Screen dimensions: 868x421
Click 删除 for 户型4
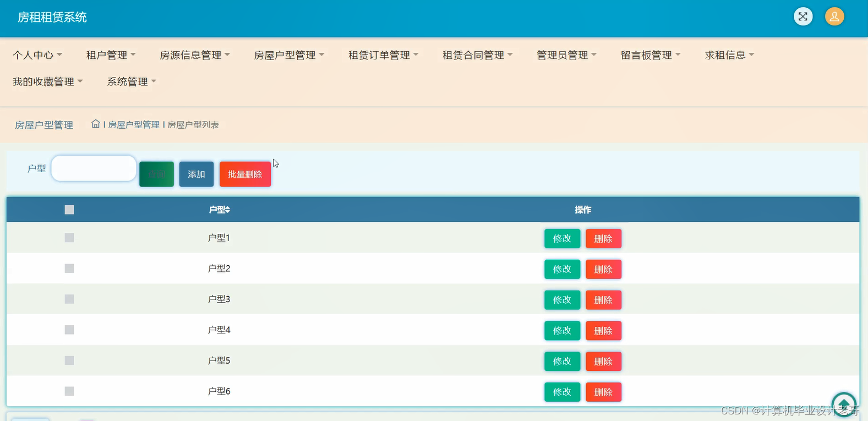coord(603,331)
